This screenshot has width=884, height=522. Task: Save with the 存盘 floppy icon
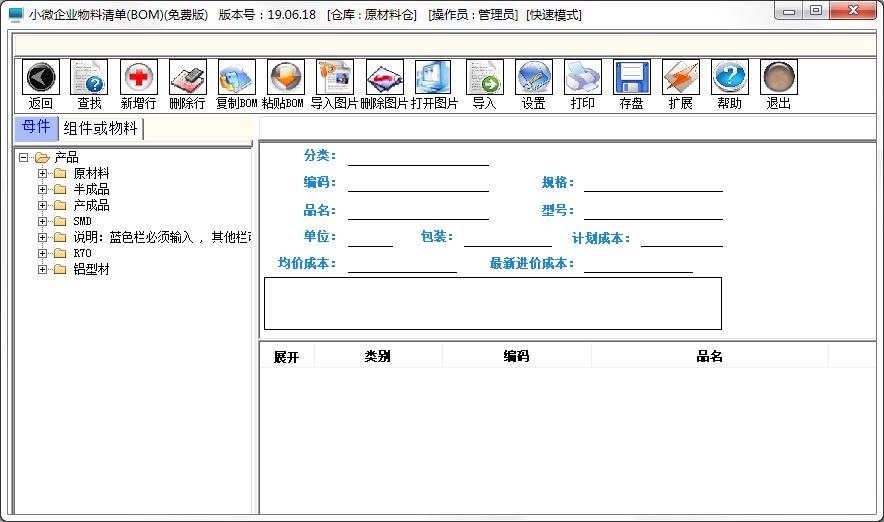click(632, 77)
